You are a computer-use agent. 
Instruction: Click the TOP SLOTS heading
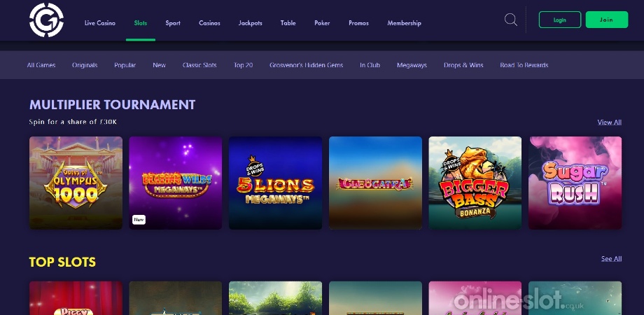[x=62, y=262]
